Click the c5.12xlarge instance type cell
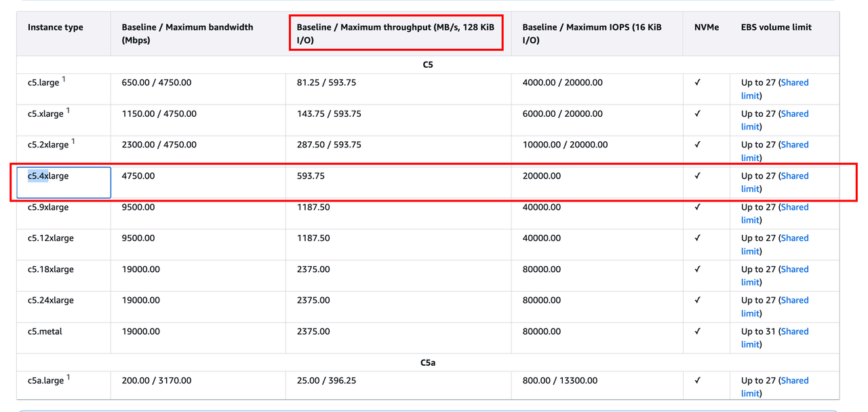Image resolution: width=868 pixels, height=412 pixels. coord(64,245)
